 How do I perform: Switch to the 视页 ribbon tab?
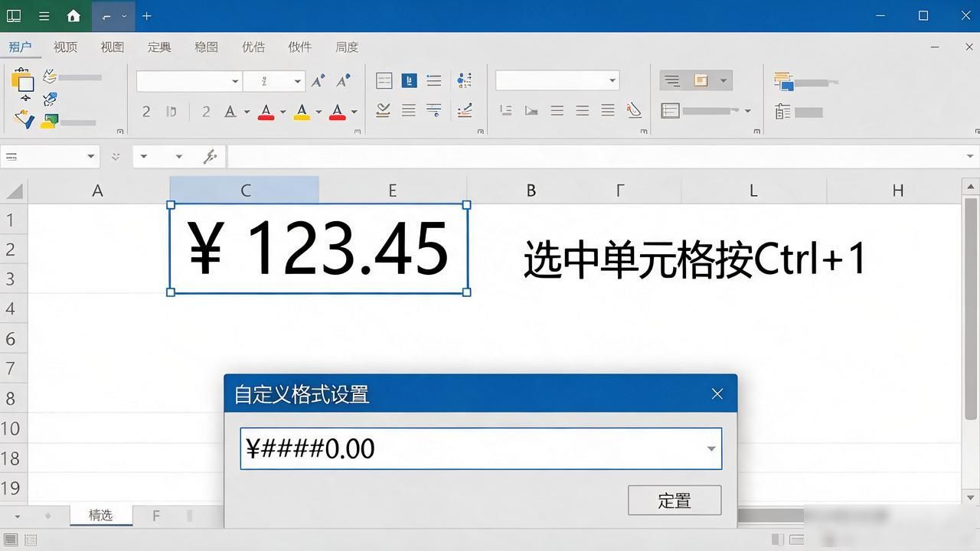tap(66, 47)
